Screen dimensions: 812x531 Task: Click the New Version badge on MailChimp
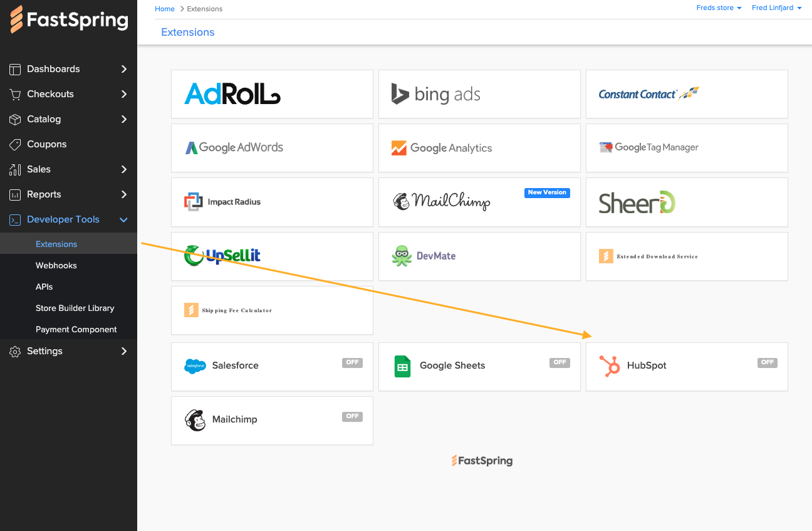[547, 192]
